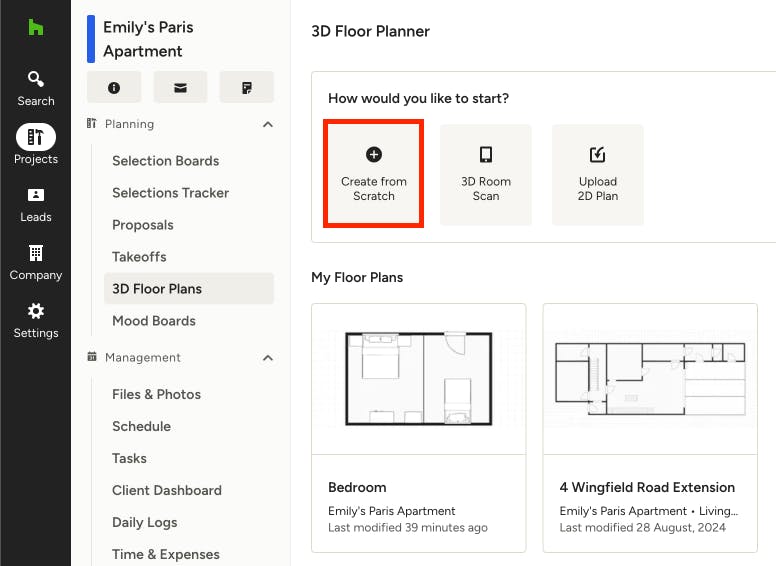Click the project email envelope icon

[180, 88]
